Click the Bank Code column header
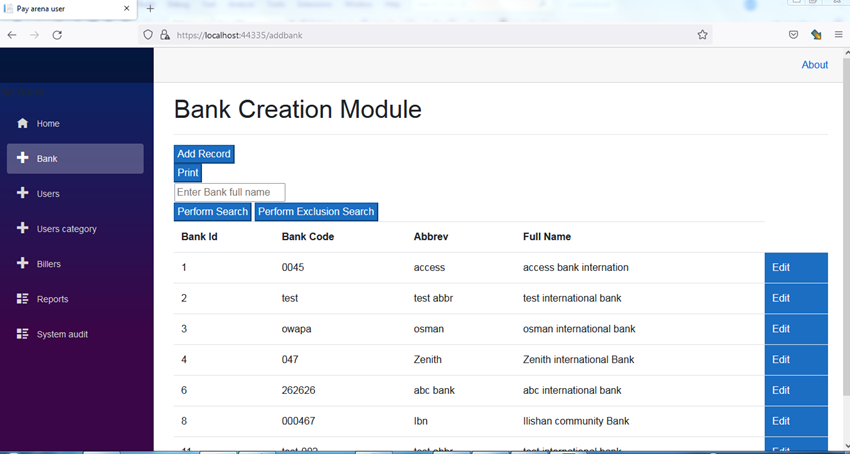Screen dimensions: 850x454 pos(308,236)
